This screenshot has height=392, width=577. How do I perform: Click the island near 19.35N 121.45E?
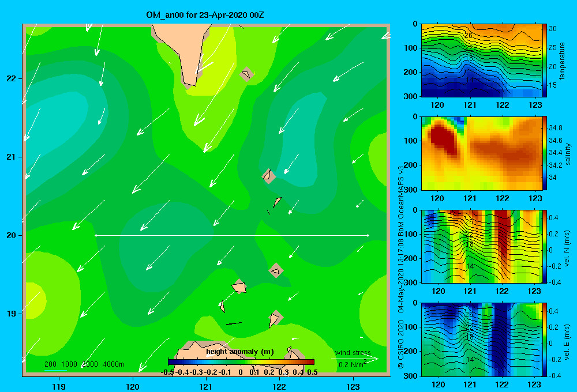pyautogui.click(x=239, y=287)
